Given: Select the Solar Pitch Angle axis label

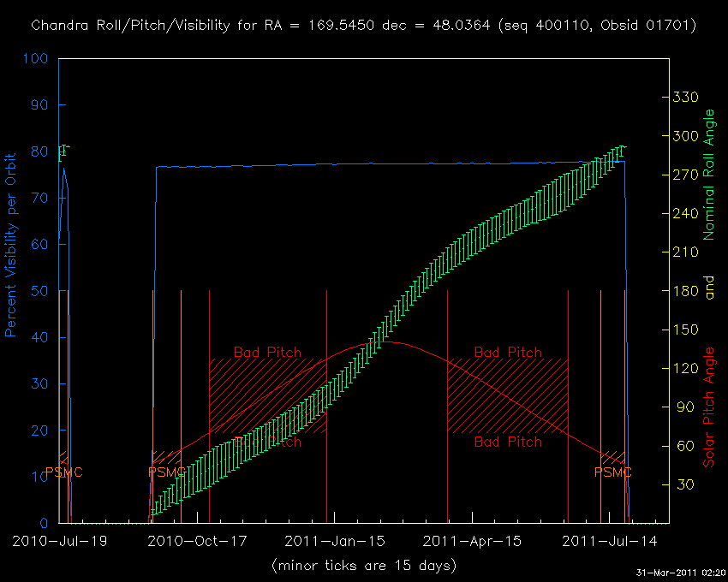Looking at the screenshot, I should tap(709, 407).
